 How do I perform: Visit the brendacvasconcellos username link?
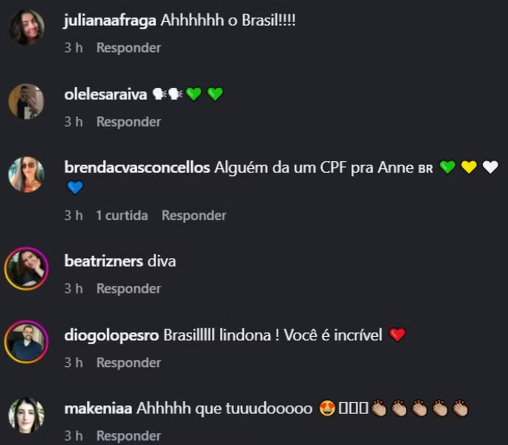(137, 168)
